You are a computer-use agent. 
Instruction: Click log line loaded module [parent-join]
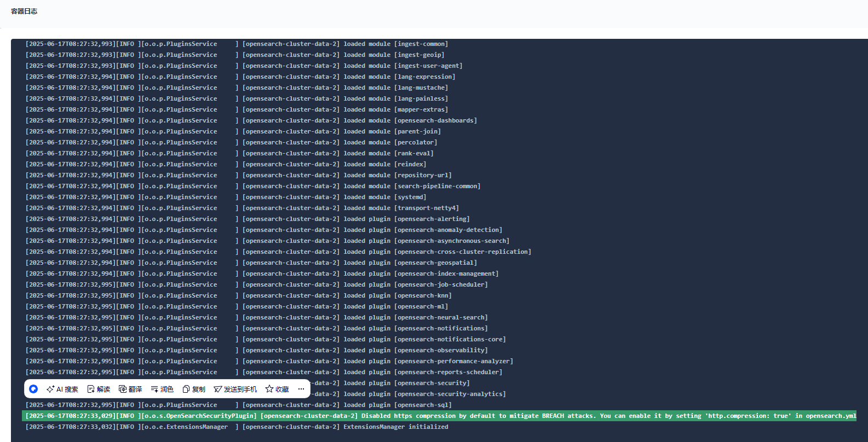tap(233, 131)
